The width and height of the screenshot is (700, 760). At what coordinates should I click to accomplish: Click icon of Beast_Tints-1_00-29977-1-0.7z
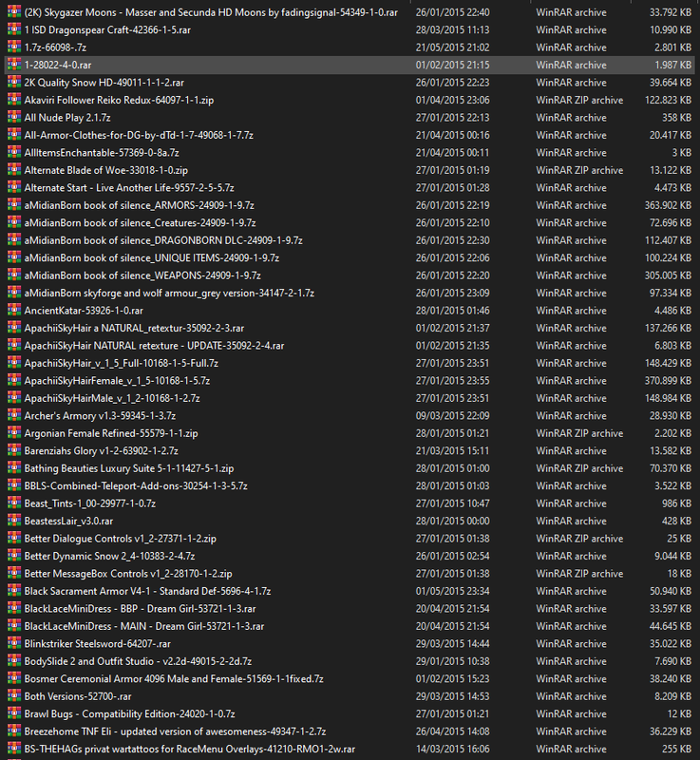pyautogui.click(x=14, y=503)
